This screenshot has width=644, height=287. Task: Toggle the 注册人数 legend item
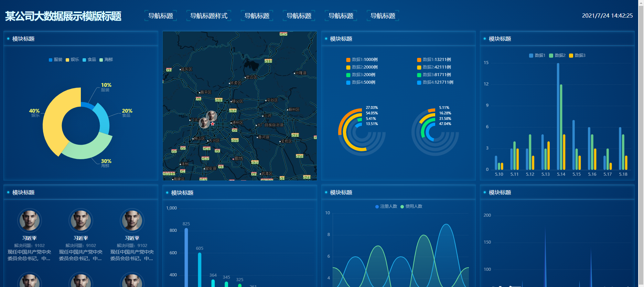[x=386, y=206]
